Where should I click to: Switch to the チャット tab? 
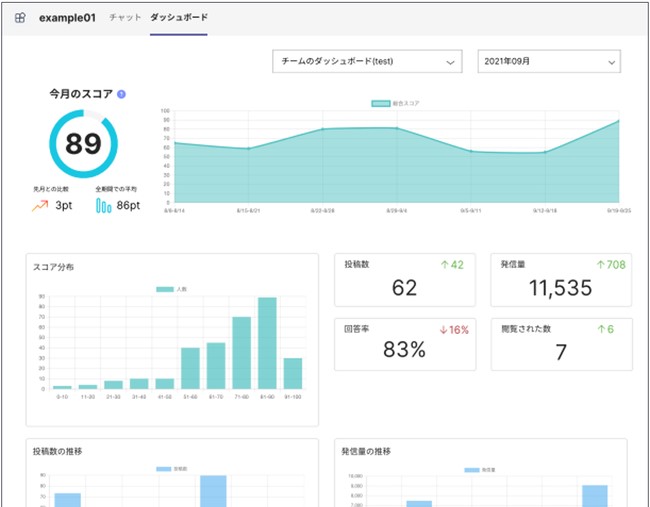click(125, 18)
